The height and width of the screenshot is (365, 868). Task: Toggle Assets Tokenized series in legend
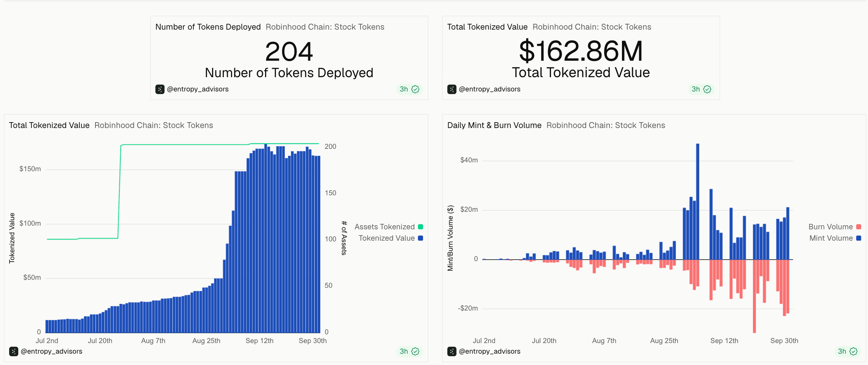[x=389, y=227]
